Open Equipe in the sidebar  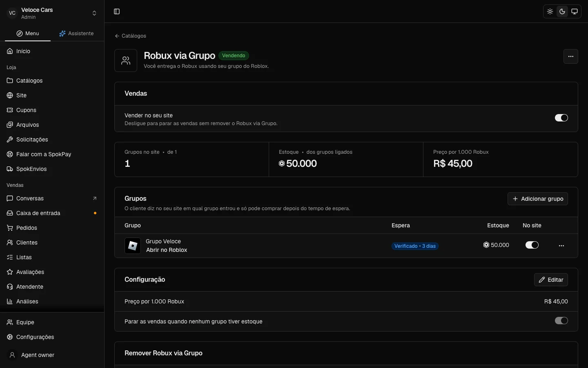52,322
